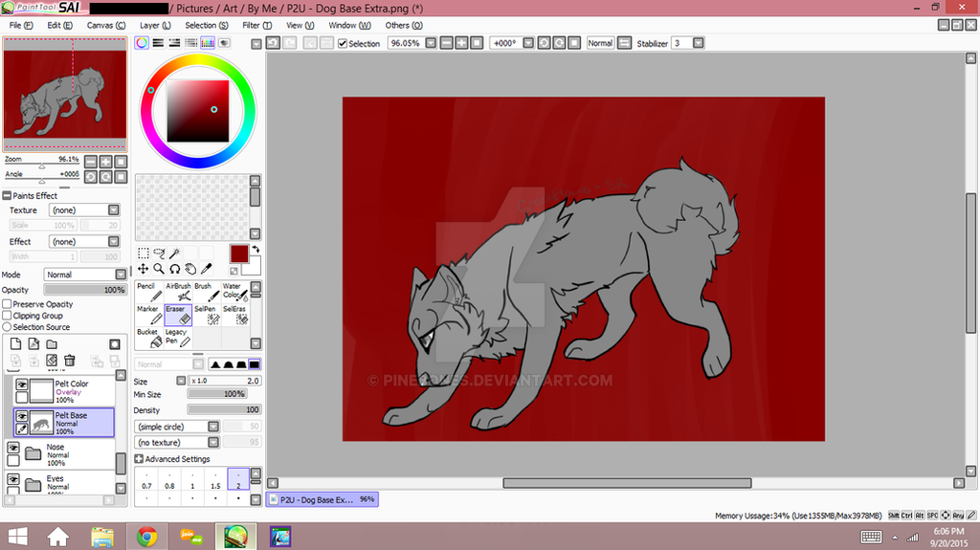Toggle visibility of Pelt Base layer
The width and height of the screenshot is (980, 550).
point(22,416)
